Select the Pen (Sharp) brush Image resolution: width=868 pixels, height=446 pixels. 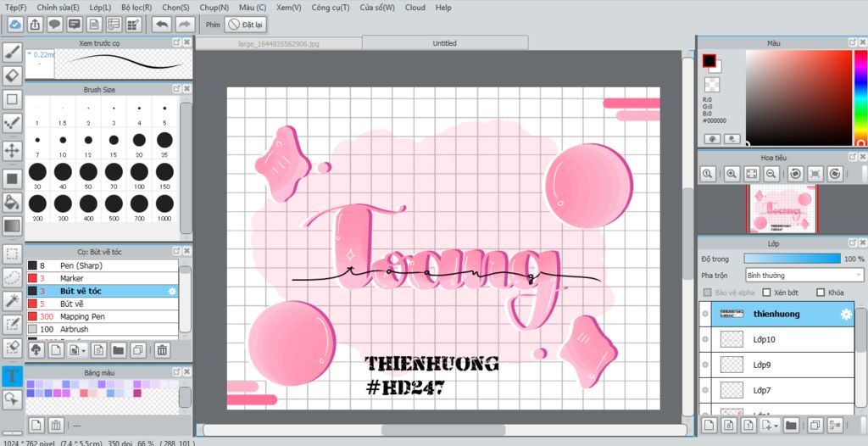pos(103,265)
